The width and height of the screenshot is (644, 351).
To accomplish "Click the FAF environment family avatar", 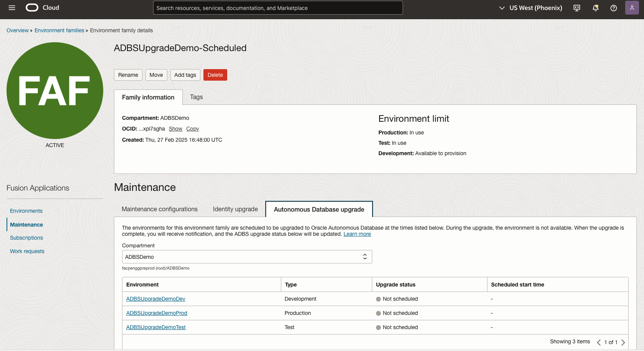I will point(55,91).
